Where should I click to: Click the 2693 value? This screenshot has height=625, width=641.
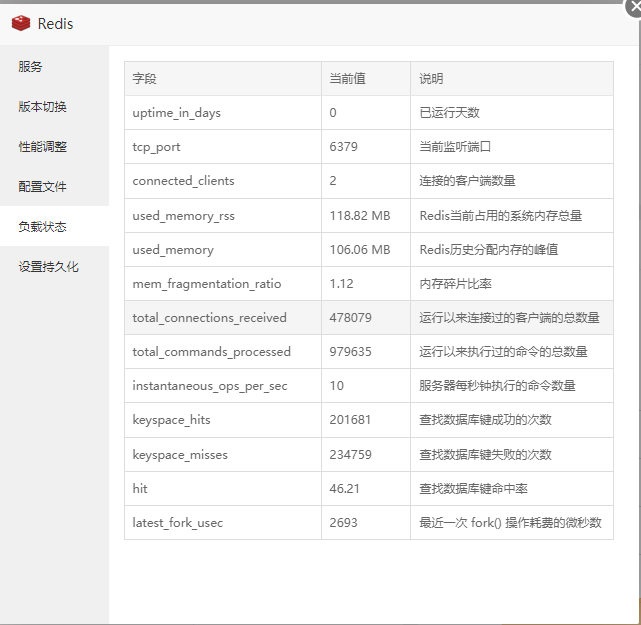point(343,522)
